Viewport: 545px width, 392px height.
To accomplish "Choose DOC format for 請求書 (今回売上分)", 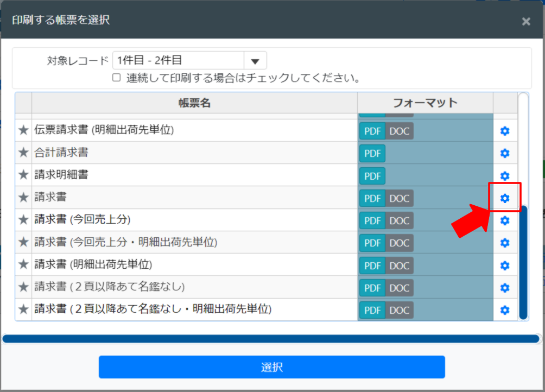I will [400, 220].
